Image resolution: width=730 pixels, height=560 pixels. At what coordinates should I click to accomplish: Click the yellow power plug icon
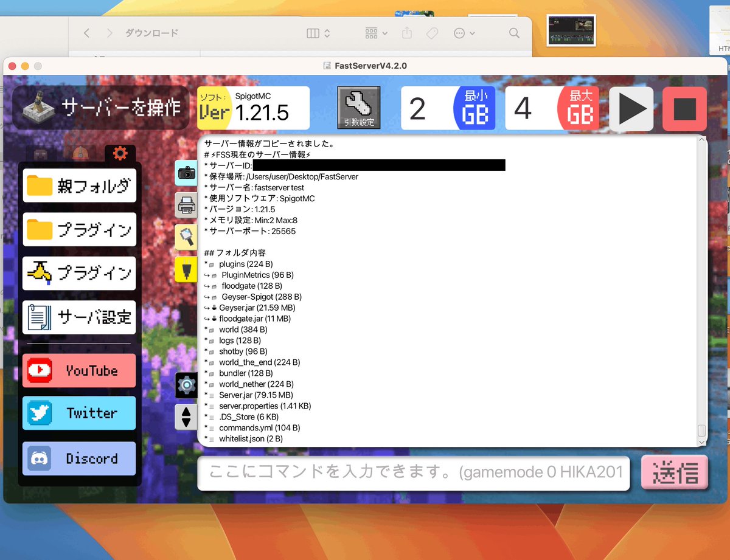tap(186, 269)
